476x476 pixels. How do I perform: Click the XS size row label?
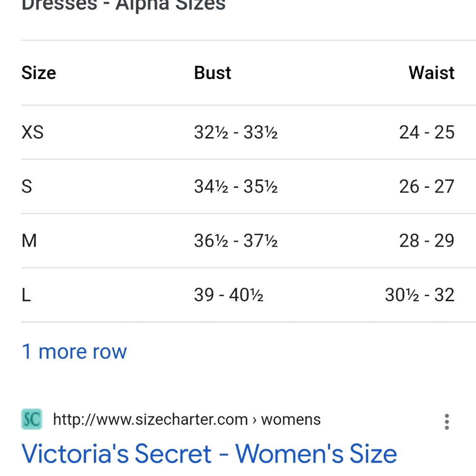pos(32,132)
